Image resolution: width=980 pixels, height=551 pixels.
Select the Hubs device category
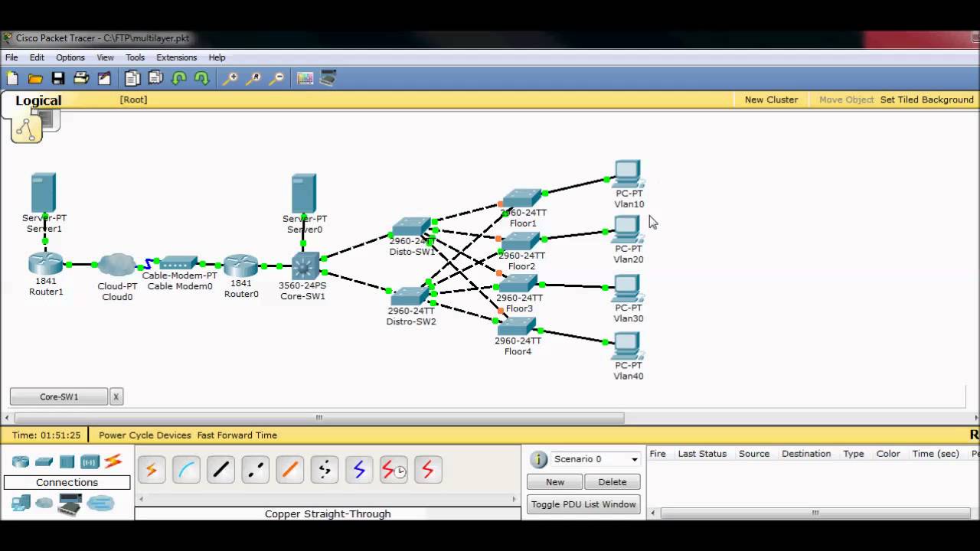point(67,461)
